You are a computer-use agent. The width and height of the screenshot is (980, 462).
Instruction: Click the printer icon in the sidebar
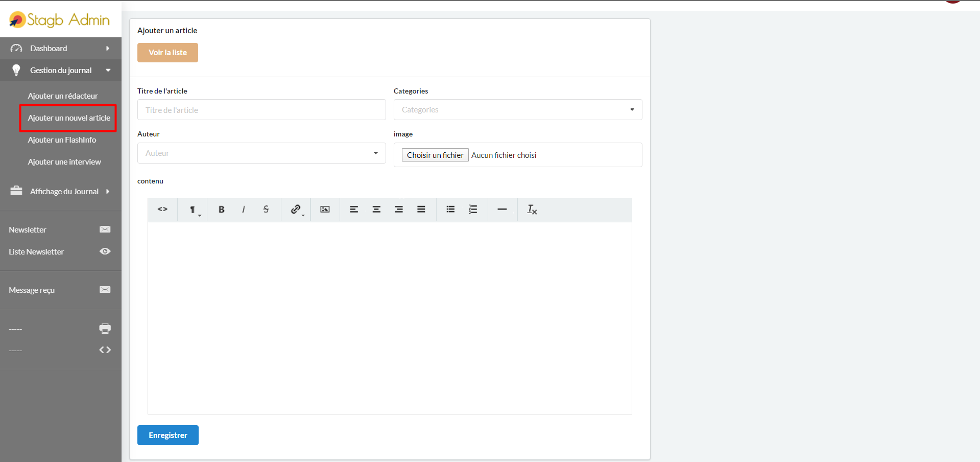point(105,329)
